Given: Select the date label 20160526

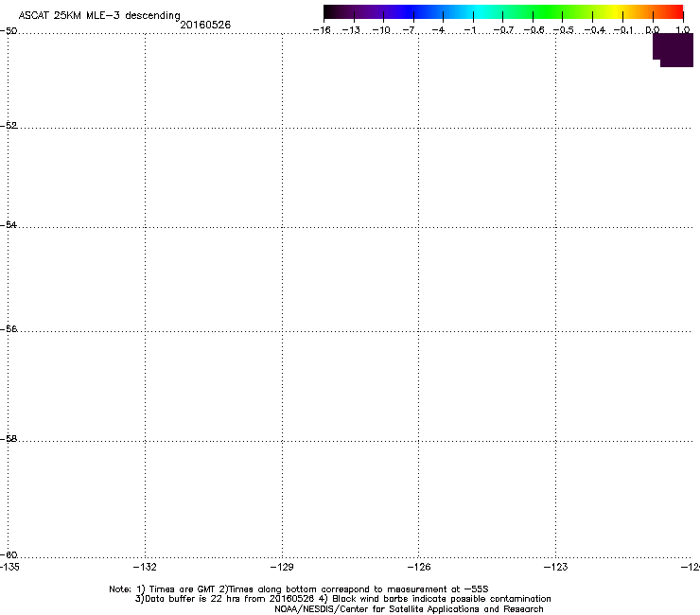Looking at the screenshot, I should click(x=205, y=25).
